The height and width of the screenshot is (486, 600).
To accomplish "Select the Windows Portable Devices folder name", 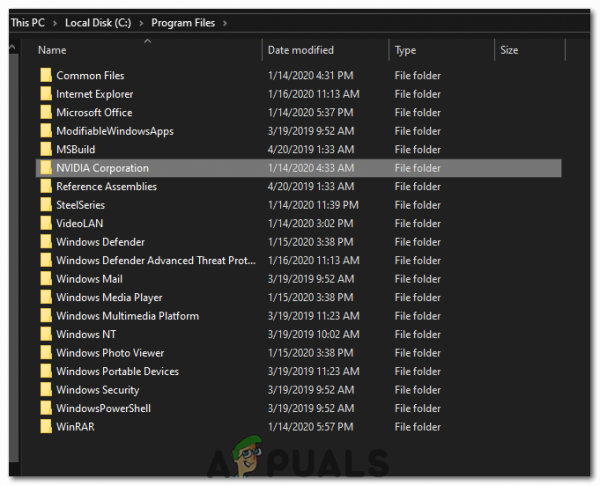I will (117, 371).
